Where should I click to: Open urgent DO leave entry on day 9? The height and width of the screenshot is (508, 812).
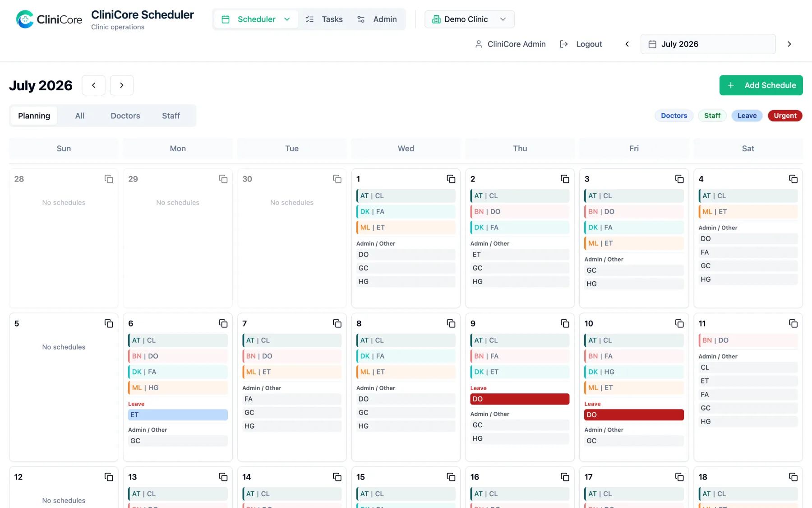pos(519,399)
